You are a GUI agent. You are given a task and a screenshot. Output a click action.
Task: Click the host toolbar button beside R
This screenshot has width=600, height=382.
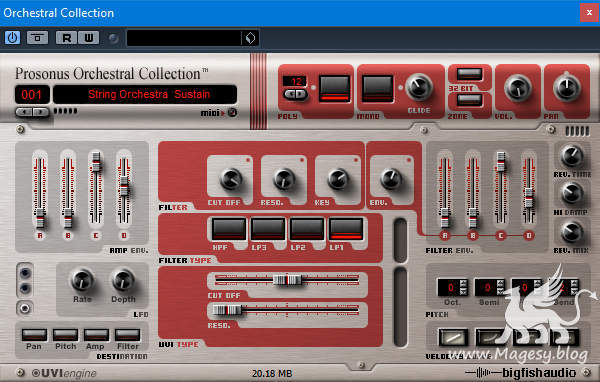(x=37, y=38)
